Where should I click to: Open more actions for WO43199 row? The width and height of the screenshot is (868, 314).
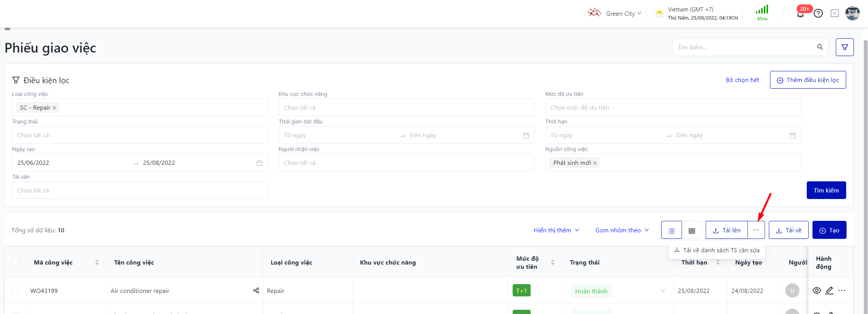[x=842, y=291]
